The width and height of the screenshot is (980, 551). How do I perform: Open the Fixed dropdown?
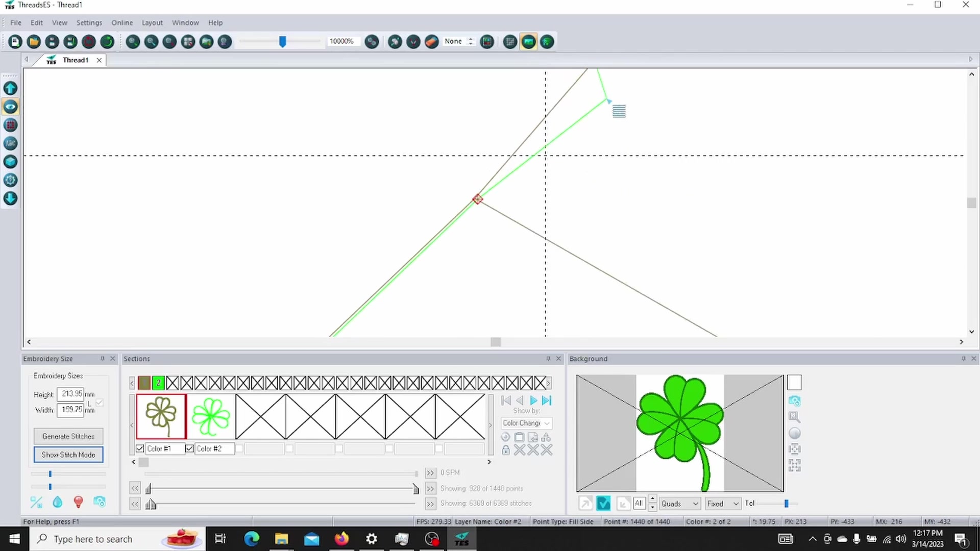(723, 504)
